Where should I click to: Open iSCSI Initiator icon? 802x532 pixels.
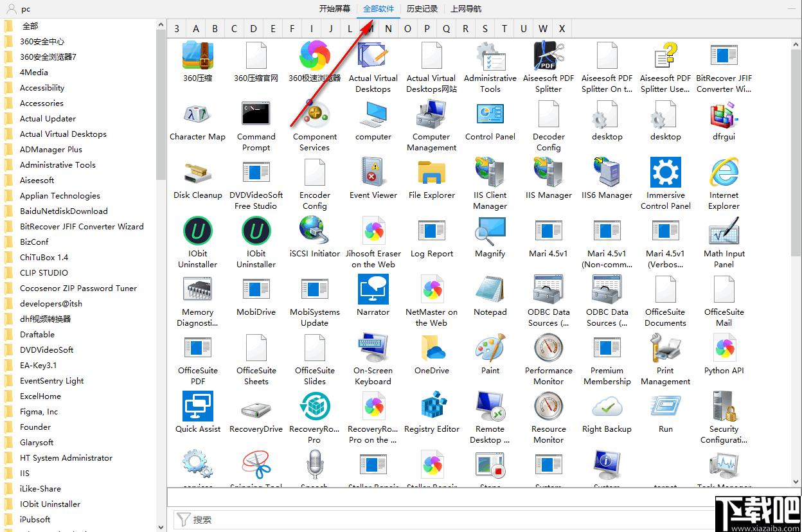pos(315,231)
